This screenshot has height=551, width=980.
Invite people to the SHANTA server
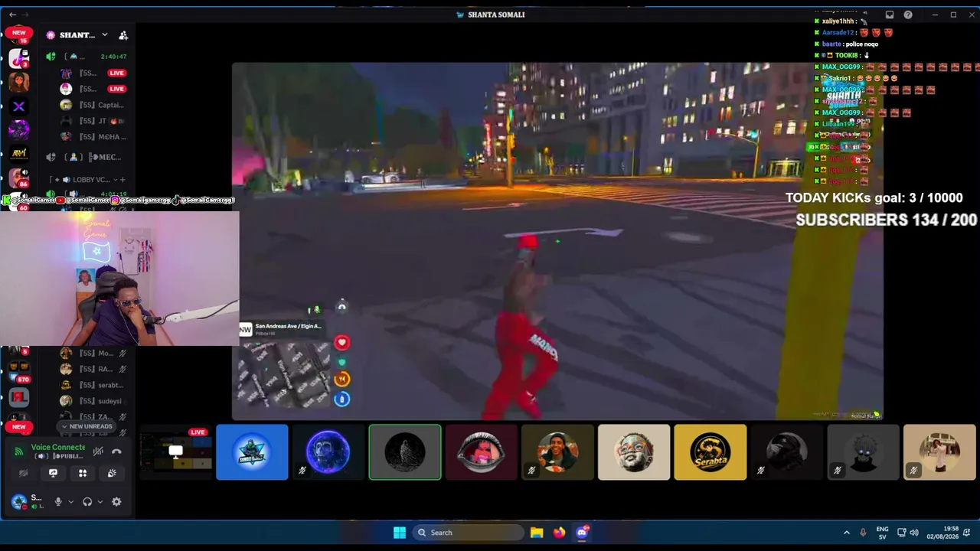(123, 35)
